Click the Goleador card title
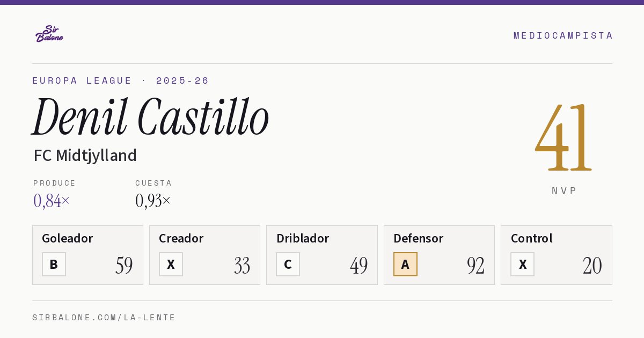Screen dimensions: 644x338 tap(68, 238)
